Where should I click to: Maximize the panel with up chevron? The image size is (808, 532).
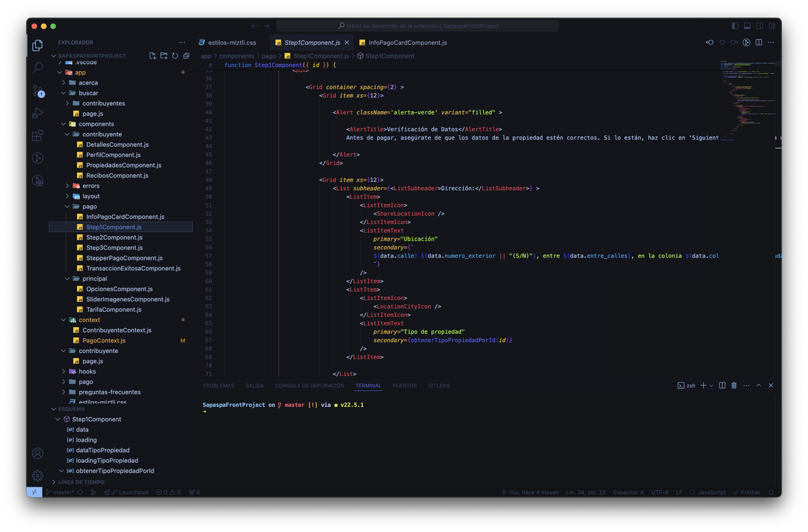coord(759,386)
